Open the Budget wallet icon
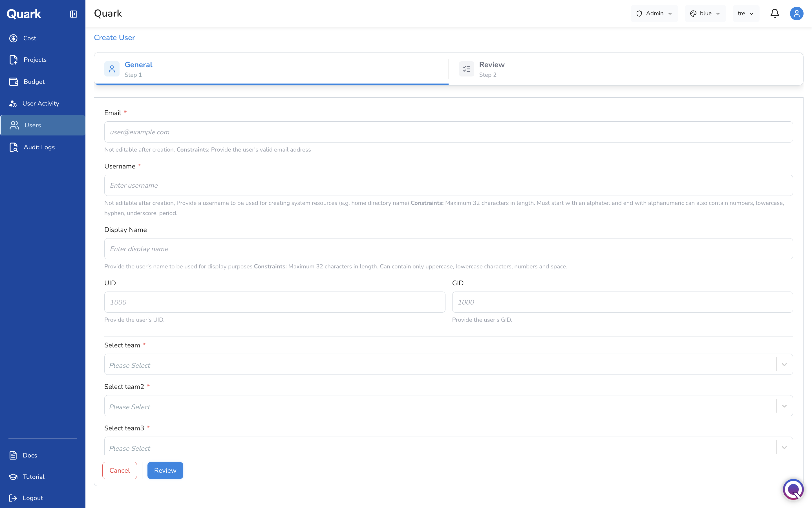This screenshot has width=812, height=508. 14,82
